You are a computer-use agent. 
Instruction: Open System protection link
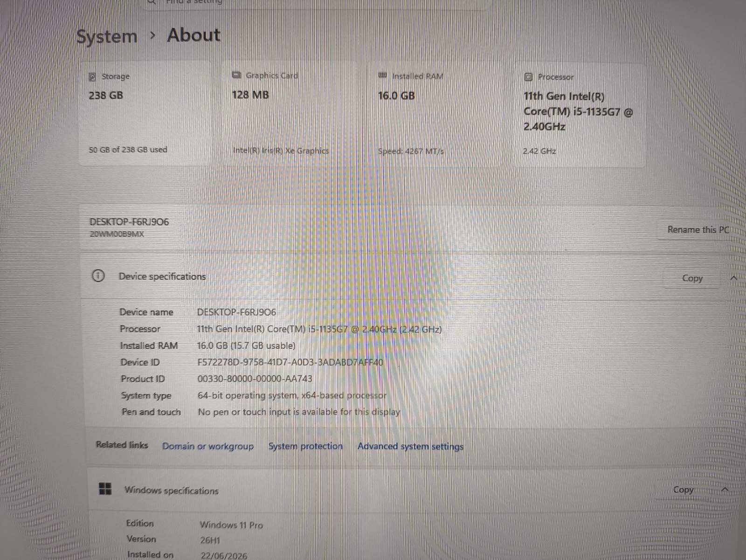[305, 446]
